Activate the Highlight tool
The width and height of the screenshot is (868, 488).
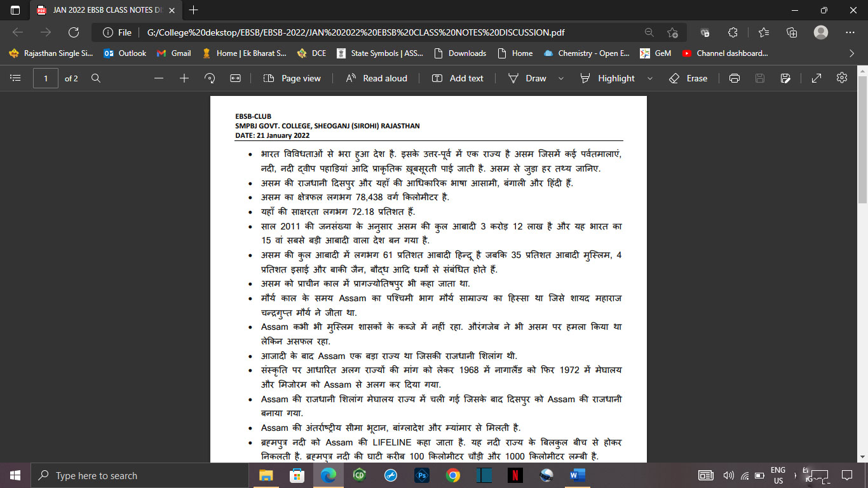coord(607,78)
